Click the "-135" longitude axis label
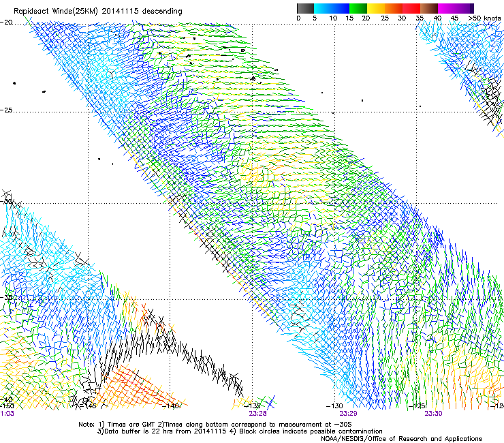 pyautogui.click(x=252, y=406)
